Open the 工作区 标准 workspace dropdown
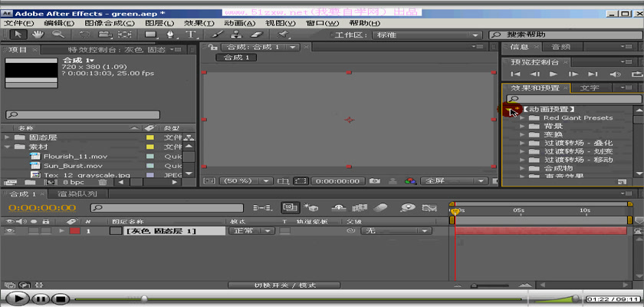This screenshot has height=307, width=644. click(426, 35)
